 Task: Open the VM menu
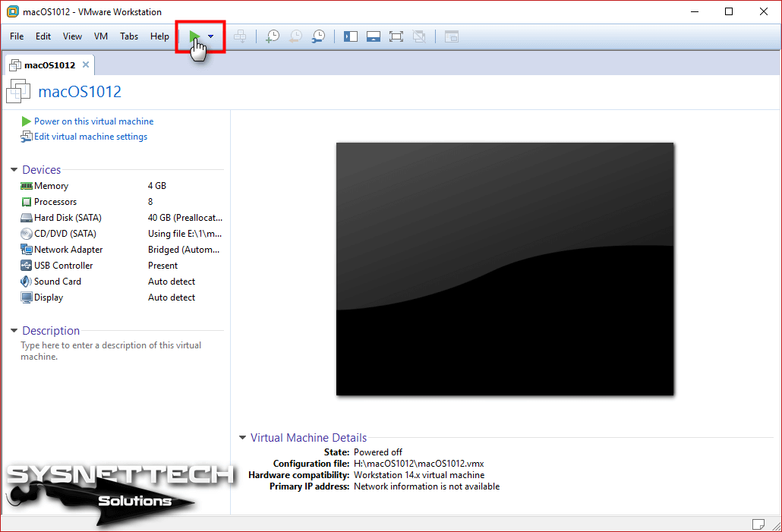tap(101, 36)
